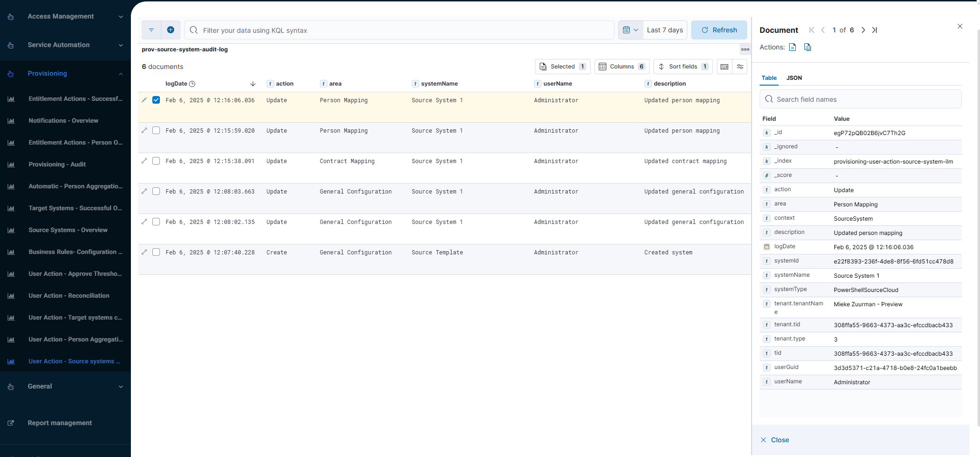Click the userName column header
This screenshot has width=980, height=457.
[x=558, y=84]
